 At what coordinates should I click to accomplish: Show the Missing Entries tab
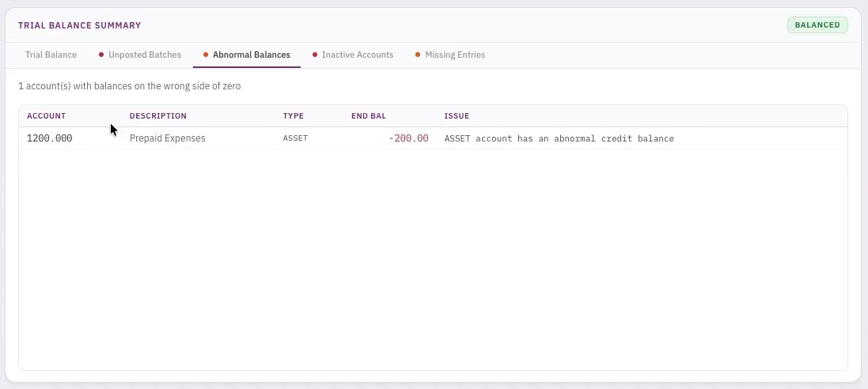point(455,55)
